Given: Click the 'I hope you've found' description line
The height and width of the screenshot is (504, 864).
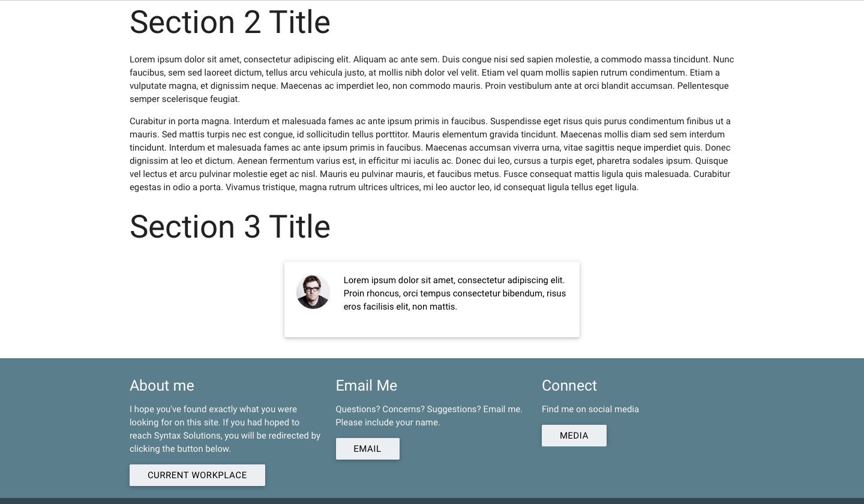Looking at the screenshot, I should pyautogui.click(x=213, y=409).
